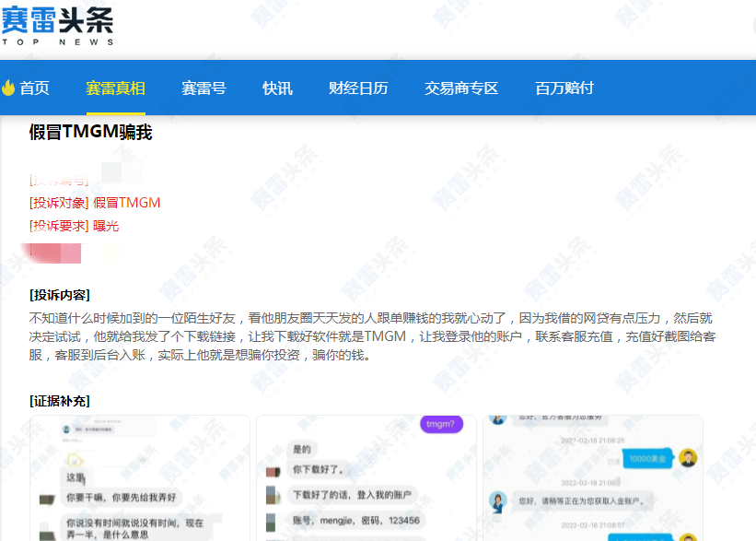Open second evidence thumbnail with tmgm? bubble
The width and height of the screenshot is (756, 541).
click(366, 478)
